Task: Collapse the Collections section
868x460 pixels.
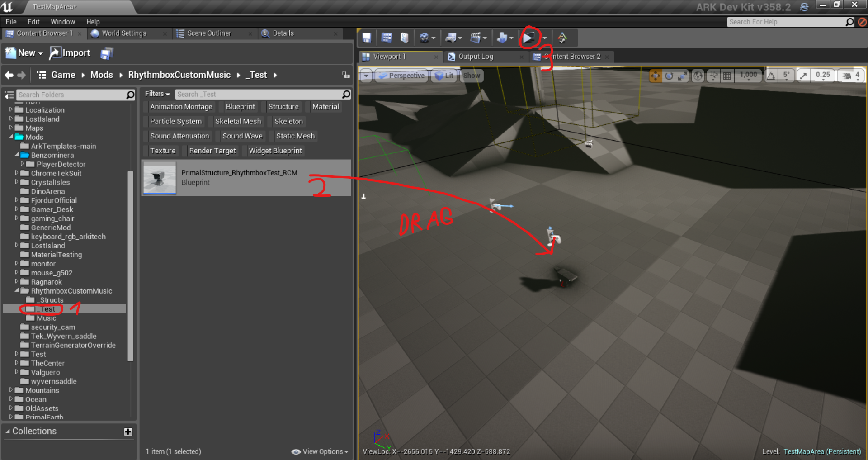Action: [x=8, y=432]
